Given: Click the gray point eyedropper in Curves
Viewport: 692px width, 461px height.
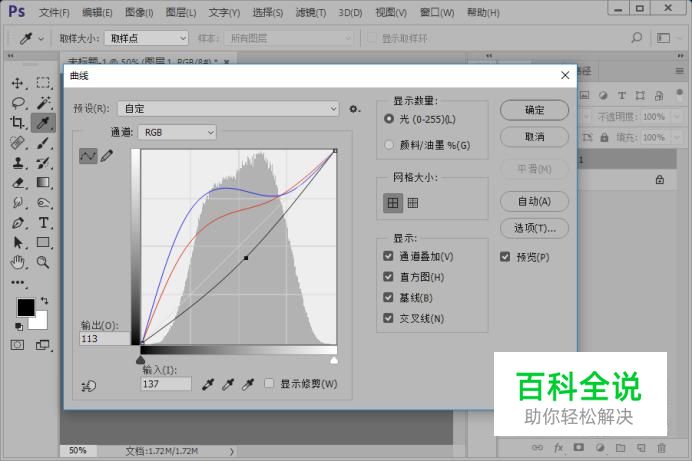Looking at the screenshot, I should (228, 384).
